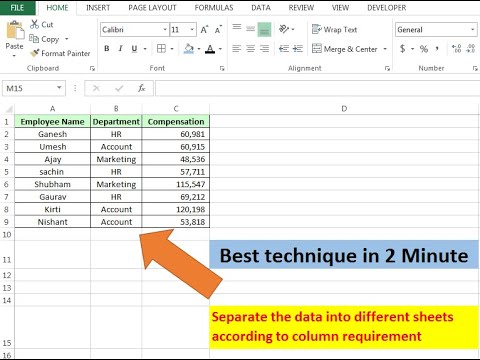Viewport: 480px width, 360px height.
Task: Click the Cut scissors icon
Action: click(34, 24)
